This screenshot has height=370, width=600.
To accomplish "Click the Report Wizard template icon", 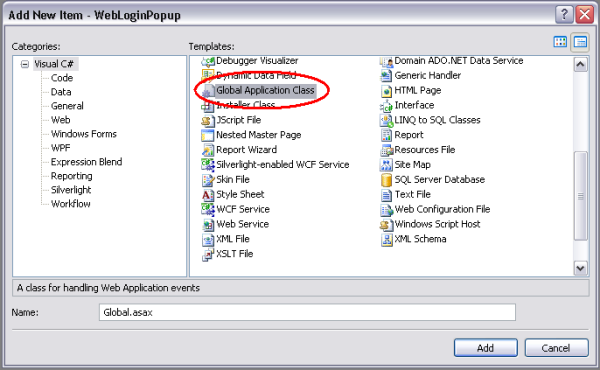I will click(x=208, y=150).
